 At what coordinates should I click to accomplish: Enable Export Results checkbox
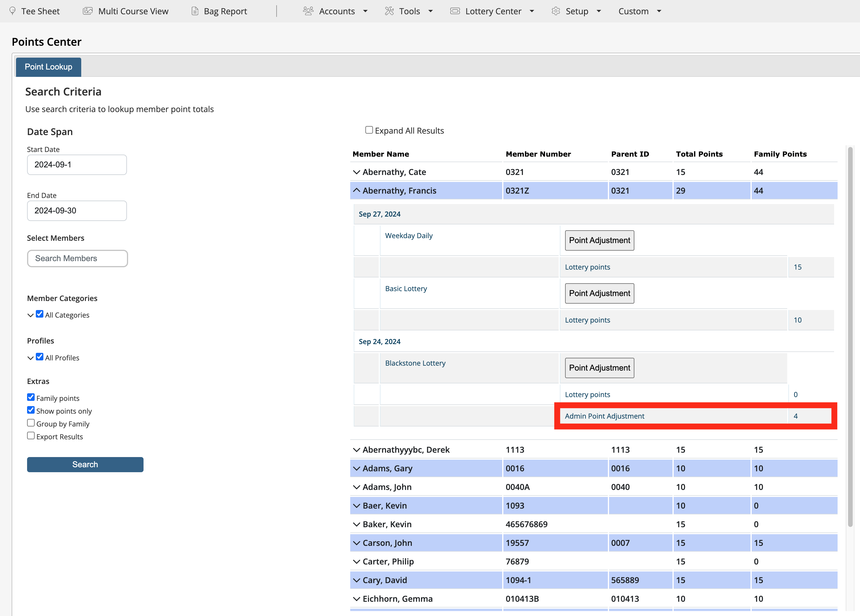coord(31,436)
